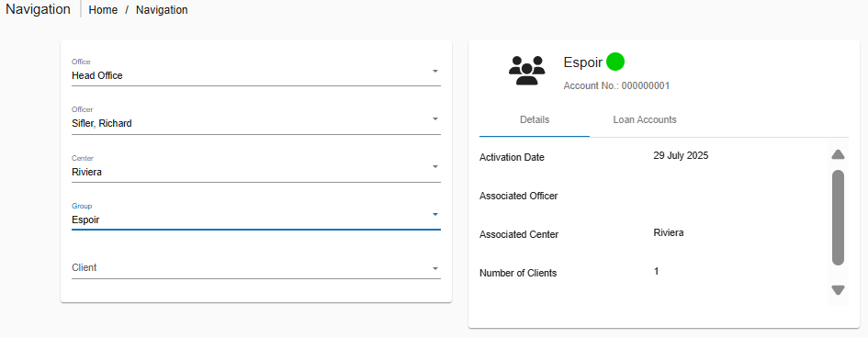Image resolution: width=868 pixels, height=338 pixels.
Task: Expand the Office dropdown arrow
Action: (x=435, y=72)
